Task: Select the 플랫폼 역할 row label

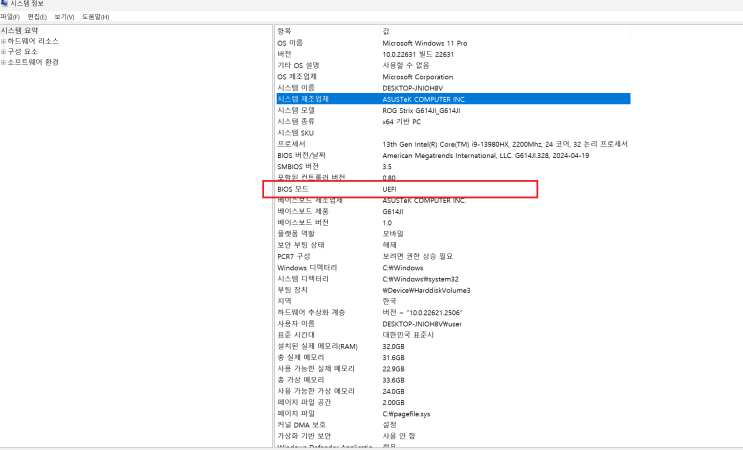Action: 296,234
